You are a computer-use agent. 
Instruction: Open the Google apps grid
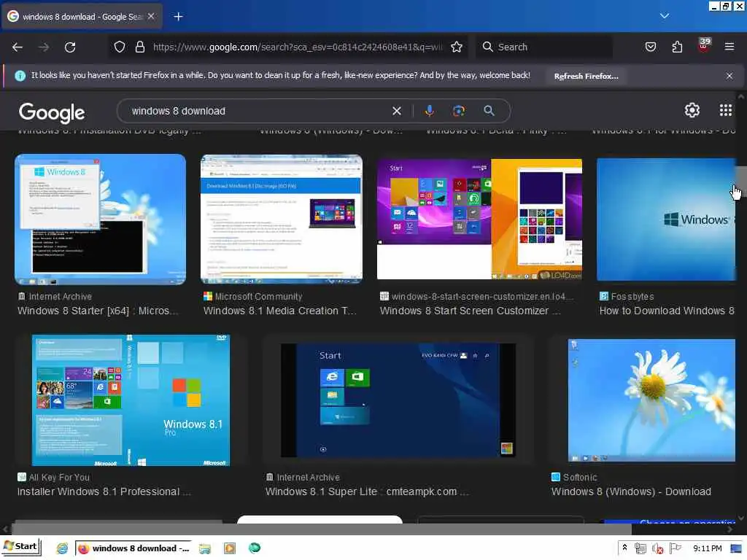coord(726,111)
